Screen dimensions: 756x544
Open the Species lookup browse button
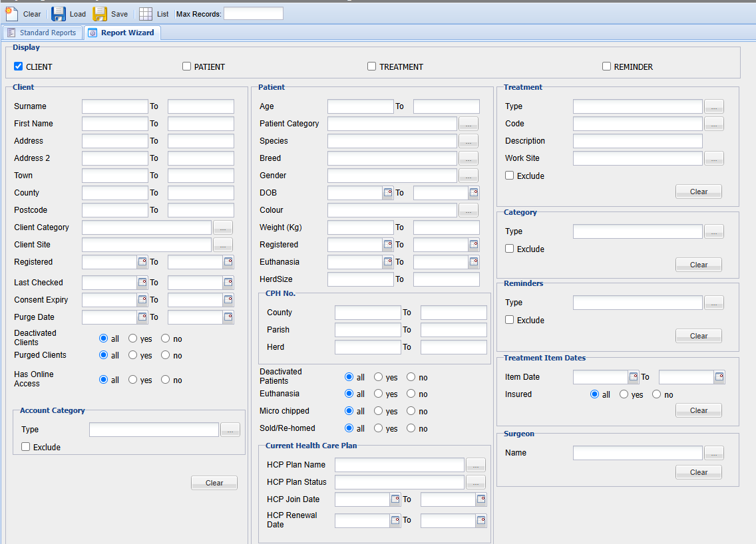tap(469, 141)
